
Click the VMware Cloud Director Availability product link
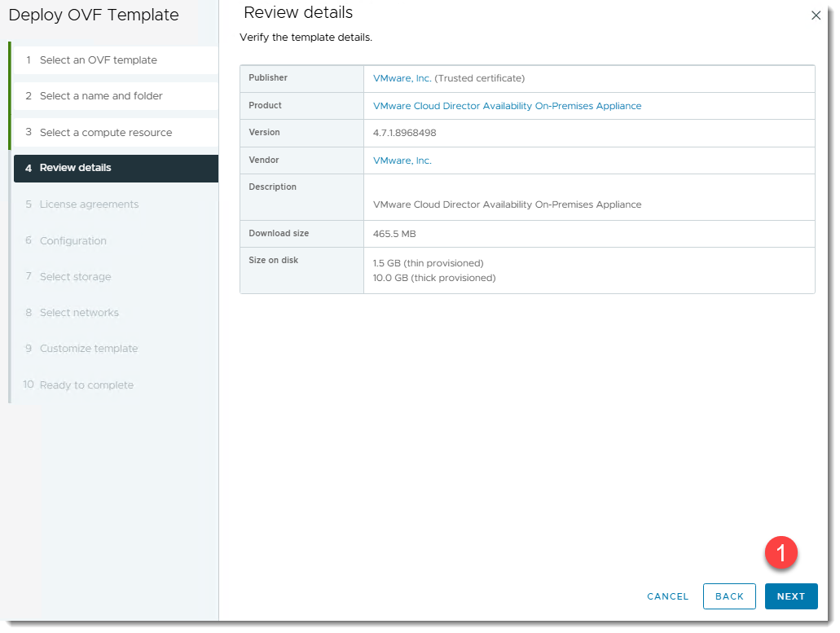click(x=507, y=106)
